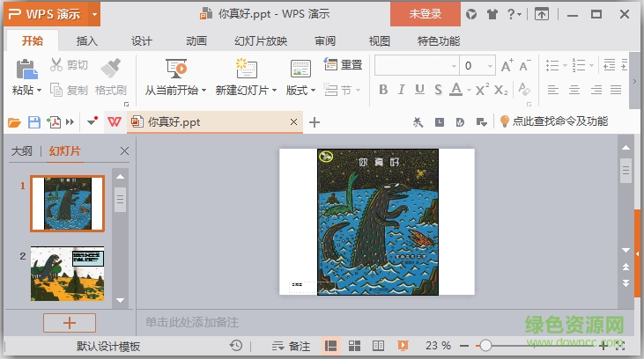Open the 特色功能 tab

click(438, 41)
